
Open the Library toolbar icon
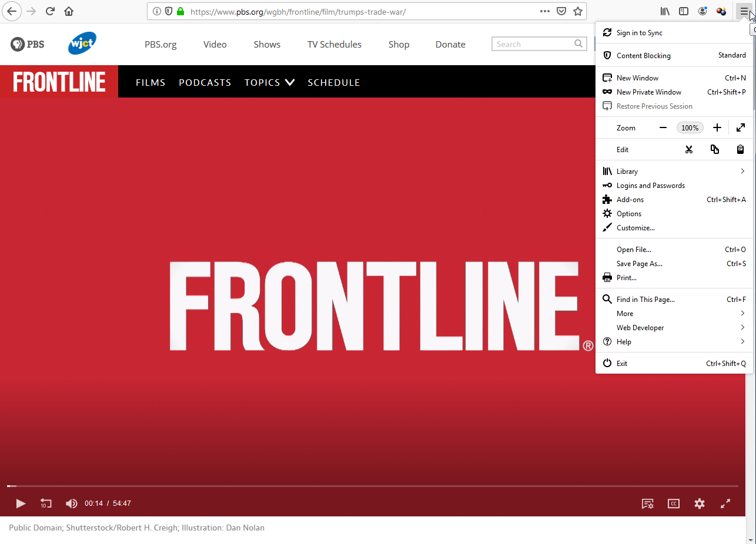tap(665, 11)
